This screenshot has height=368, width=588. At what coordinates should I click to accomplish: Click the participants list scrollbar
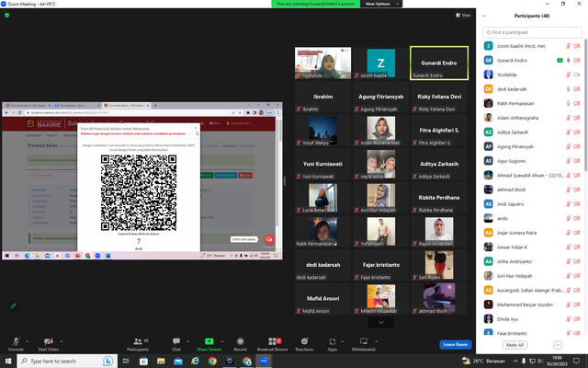(x=585, y=105)
